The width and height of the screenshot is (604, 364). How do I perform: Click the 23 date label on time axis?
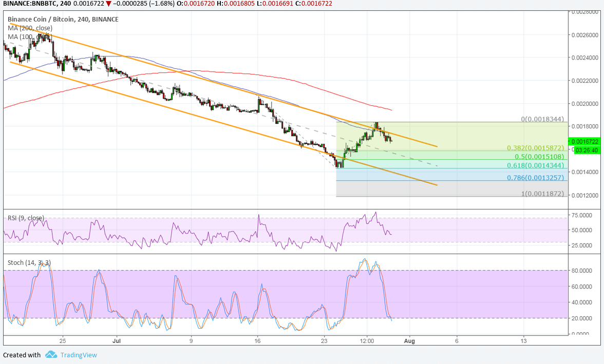[x=325, y=341]
